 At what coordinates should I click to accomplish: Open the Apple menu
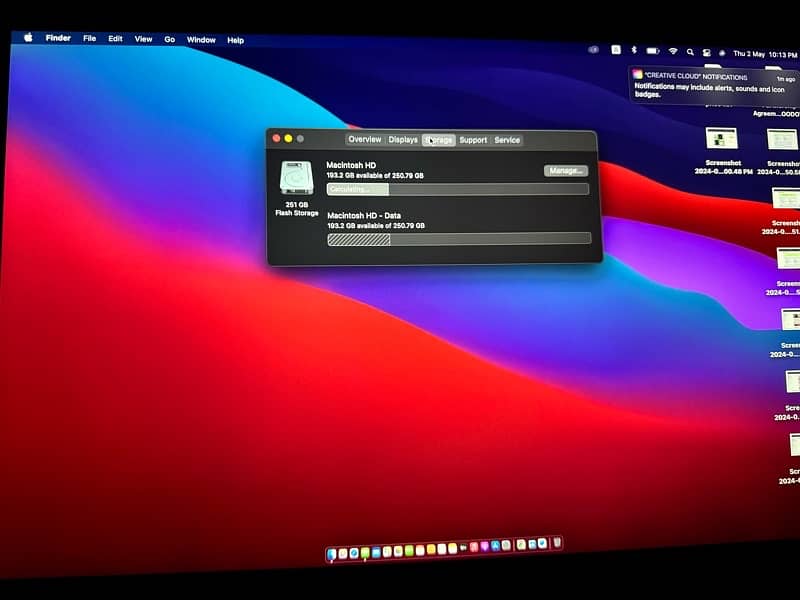click(x=28, y=38)
